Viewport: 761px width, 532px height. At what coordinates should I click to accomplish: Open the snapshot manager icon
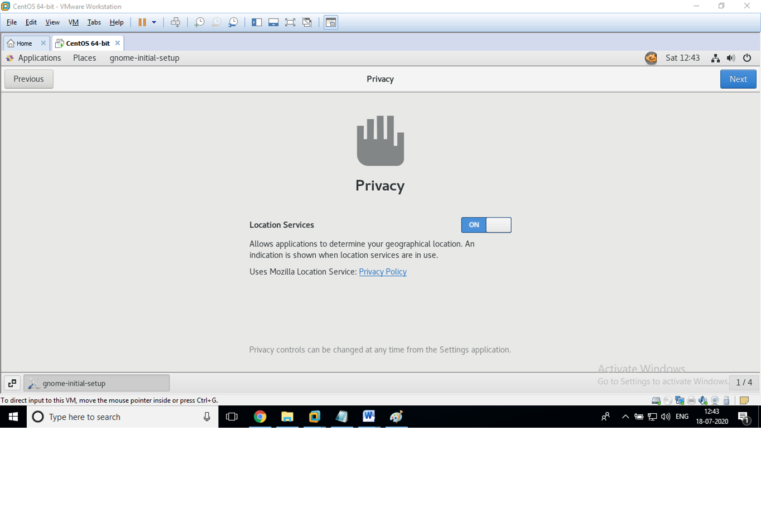coord(233,22)
